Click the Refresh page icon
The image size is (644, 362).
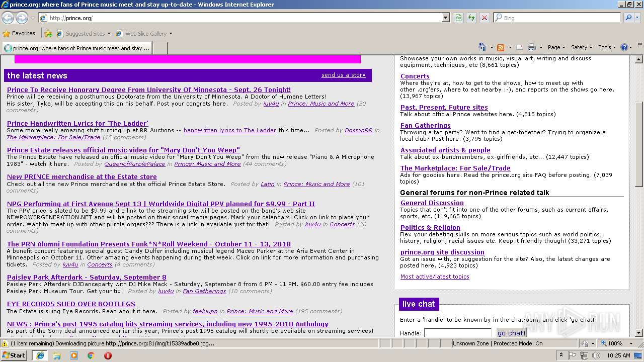(x=471, y=18)
